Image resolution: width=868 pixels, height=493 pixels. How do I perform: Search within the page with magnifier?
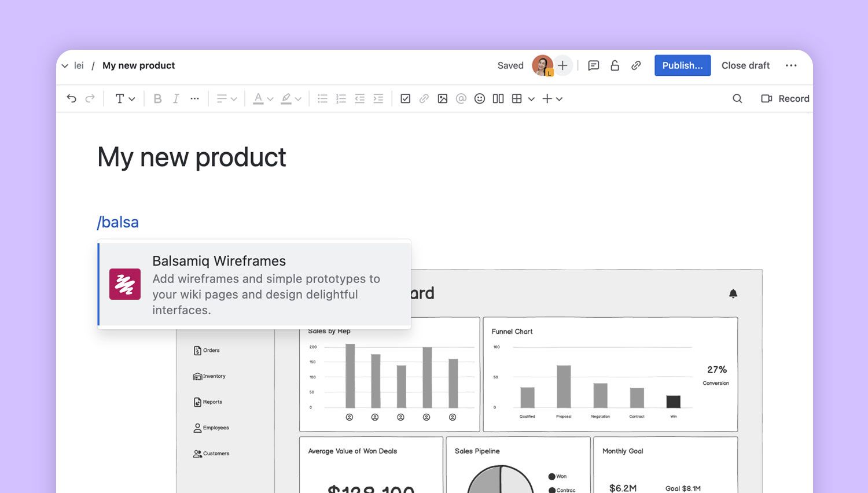coord(737,98)
